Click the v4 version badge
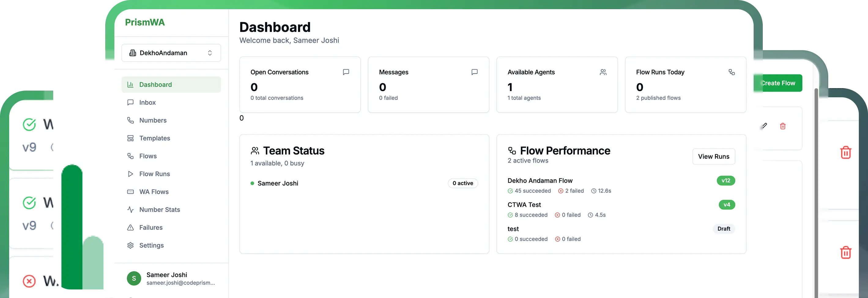The image size is (868, 298). [727, 205]
